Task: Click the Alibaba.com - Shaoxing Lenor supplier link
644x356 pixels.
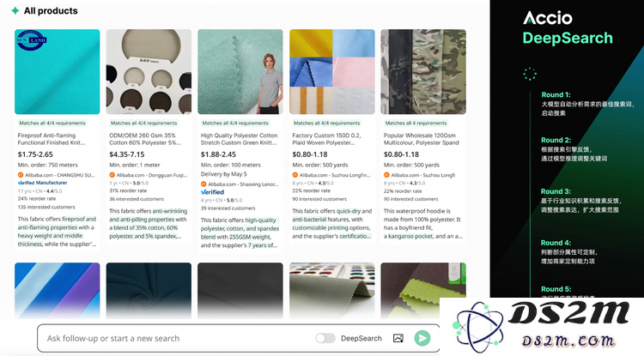Action: [x=243, y=184]
